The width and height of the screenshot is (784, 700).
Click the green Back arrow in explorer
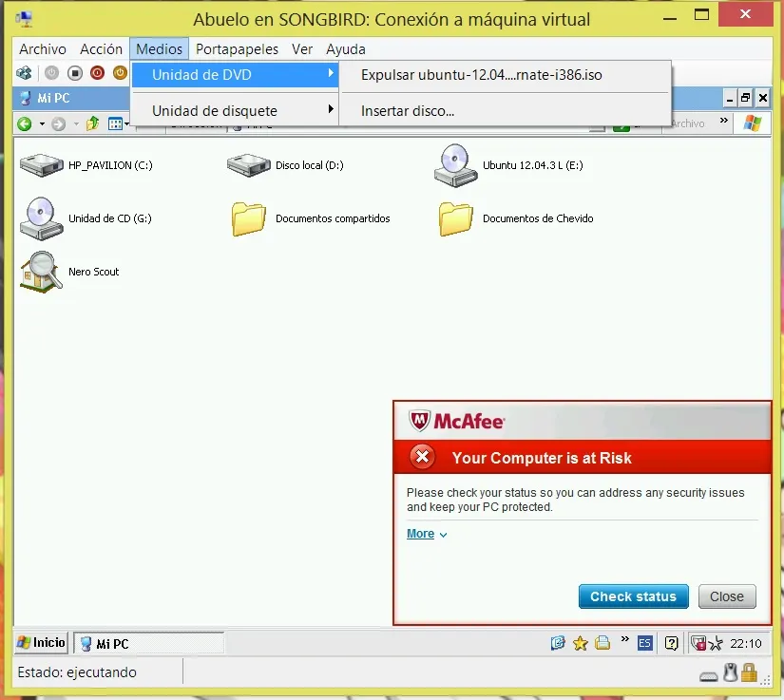coord(25,123)
